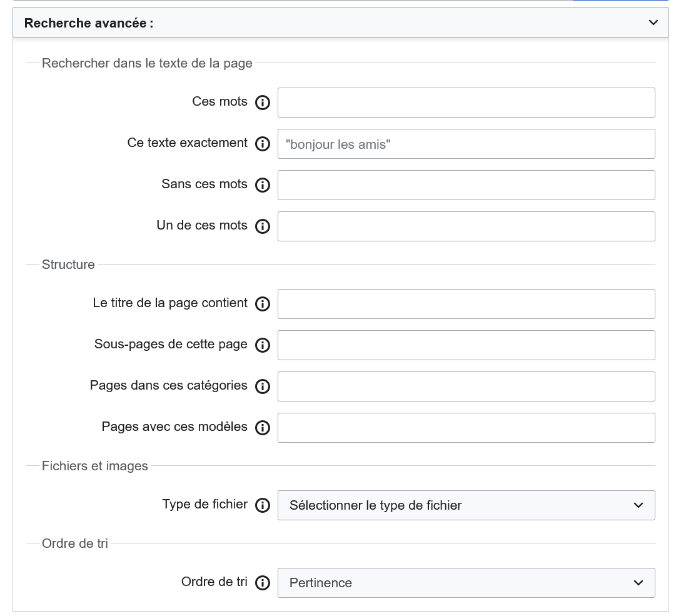
Task: Open the Pertinence sort order dropdown
Action: click(x=467, y=583)
